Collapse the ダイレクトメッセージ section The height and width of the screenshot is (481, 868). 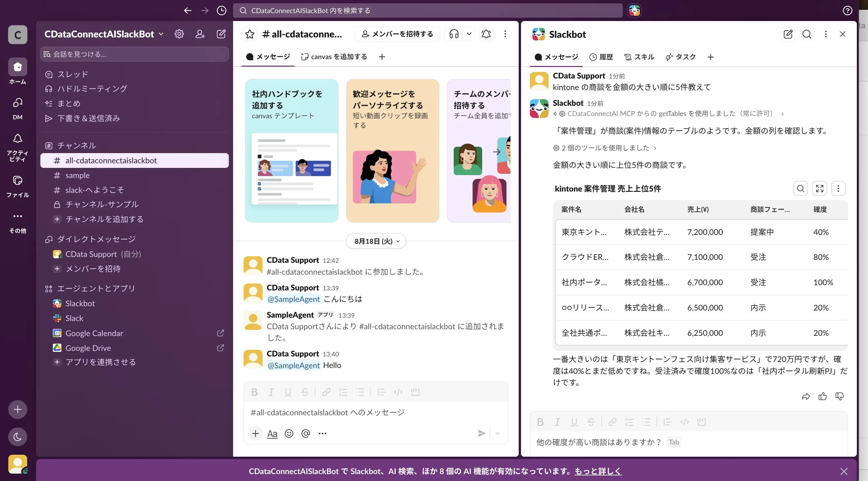[x=96, y=239]
